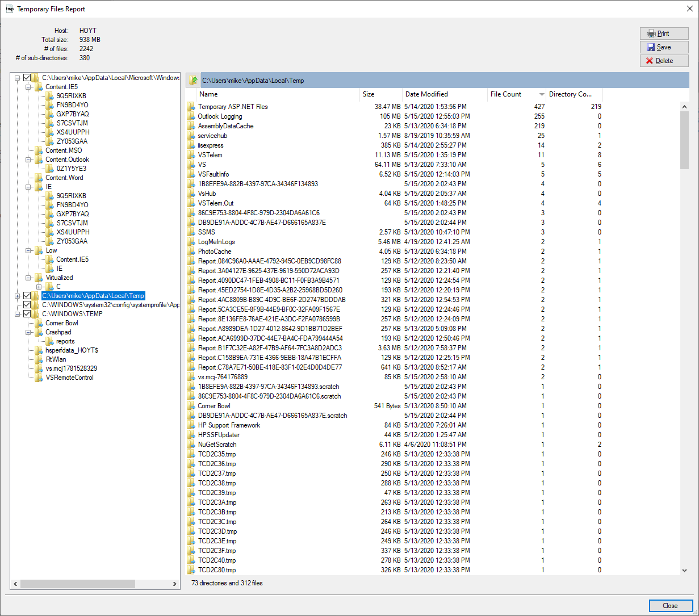Select the HPSSFUpdater folder icon

coord(191,435)
